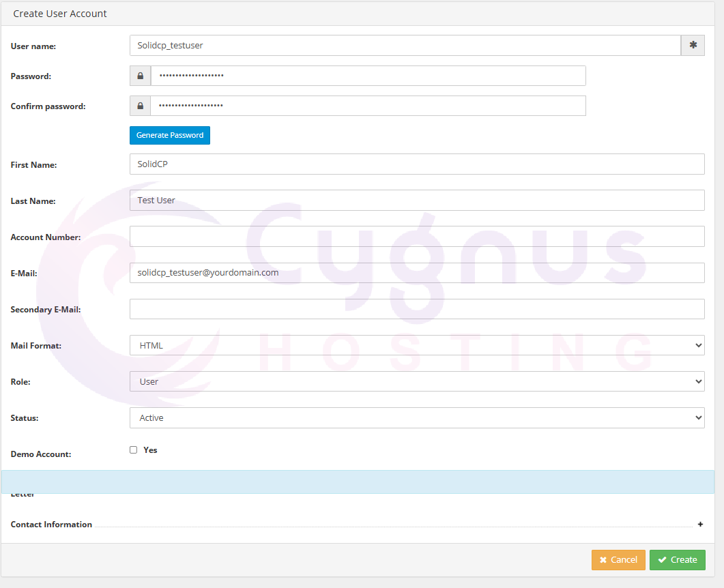Click the orange Cancel button
Image resolution: width=724 pixels, height=588 pixels.
618,560
